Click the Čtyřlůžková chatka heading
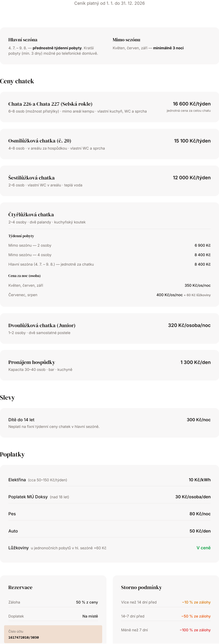The width and height of the screenshot is (219, 644). pos(31,215)
